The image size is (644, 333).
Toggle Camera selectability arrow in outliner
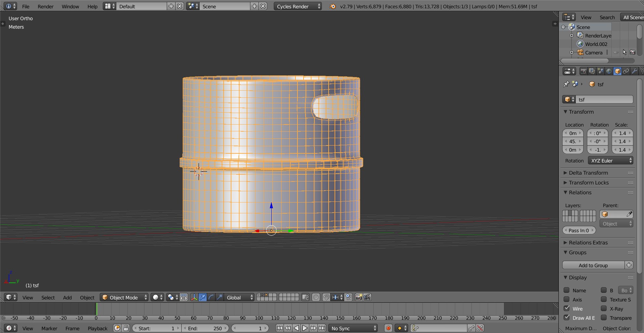(624, 52)
